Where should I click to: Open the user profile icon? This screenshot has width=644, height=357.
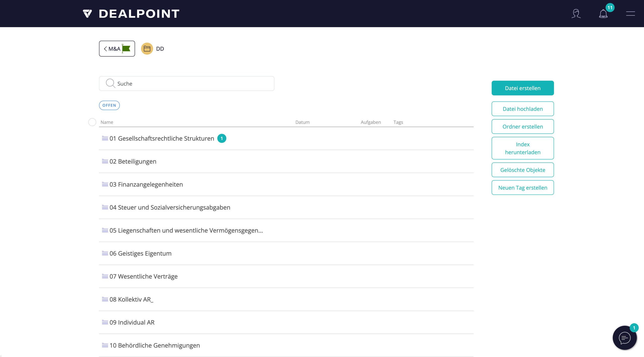pos(576,14)
